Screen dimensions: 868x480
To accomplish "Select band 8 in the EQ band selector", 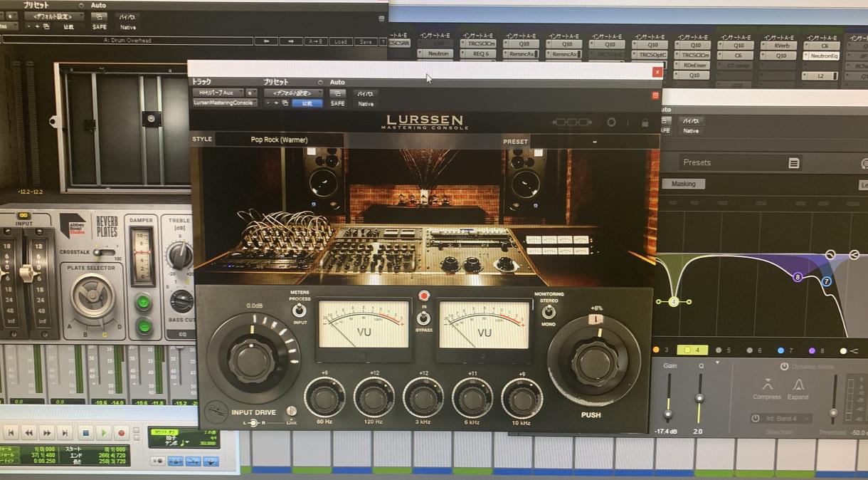I will pyautogui.click(x=816, y=350).
